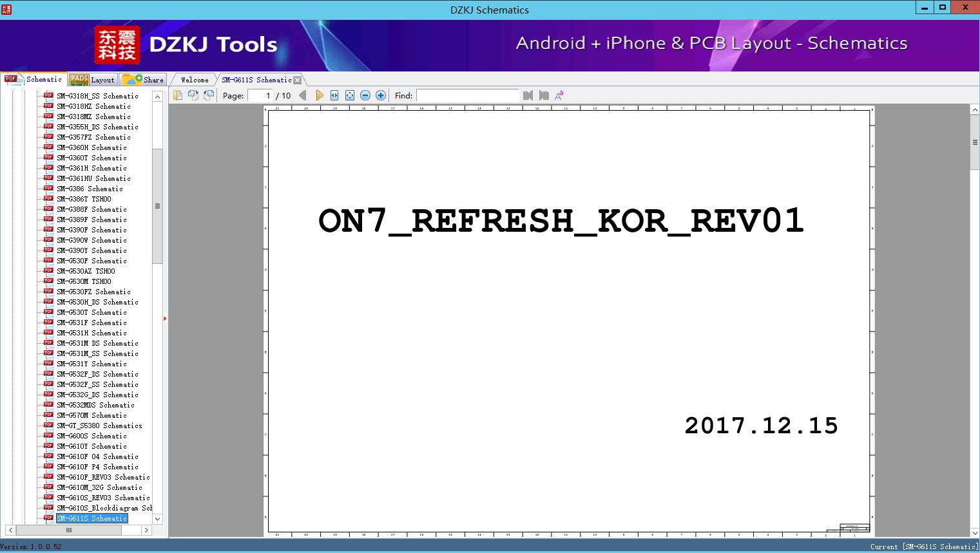Select SM-G530AZ TSHOO entry
This screenshot has height=553, width=980.
86,271
